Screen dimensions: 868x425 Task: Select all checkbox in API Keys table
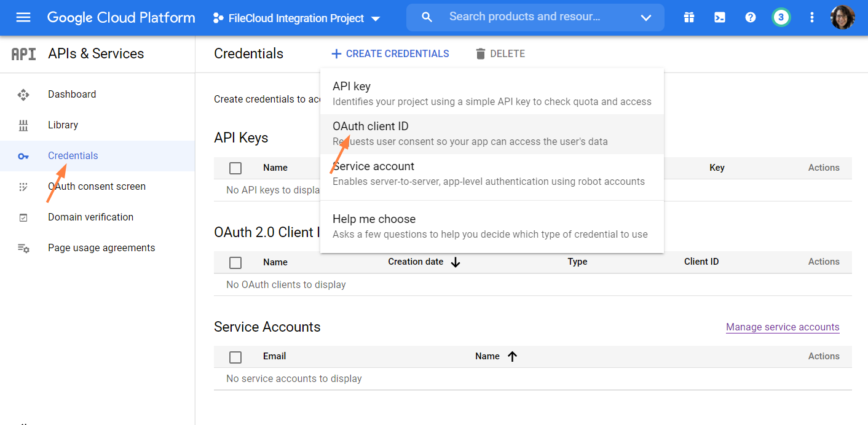pyautogui.click(x=235, y=168)
